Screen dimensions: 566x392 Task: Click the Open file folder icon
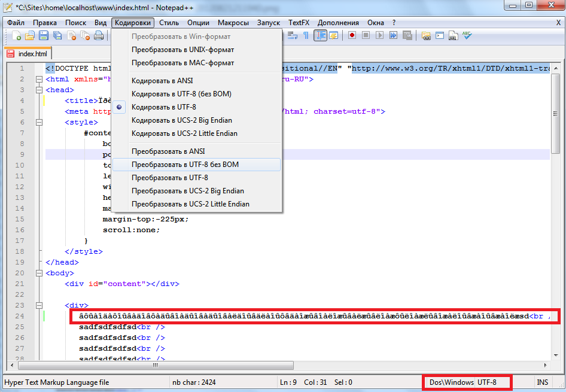(x=29, y=35)
